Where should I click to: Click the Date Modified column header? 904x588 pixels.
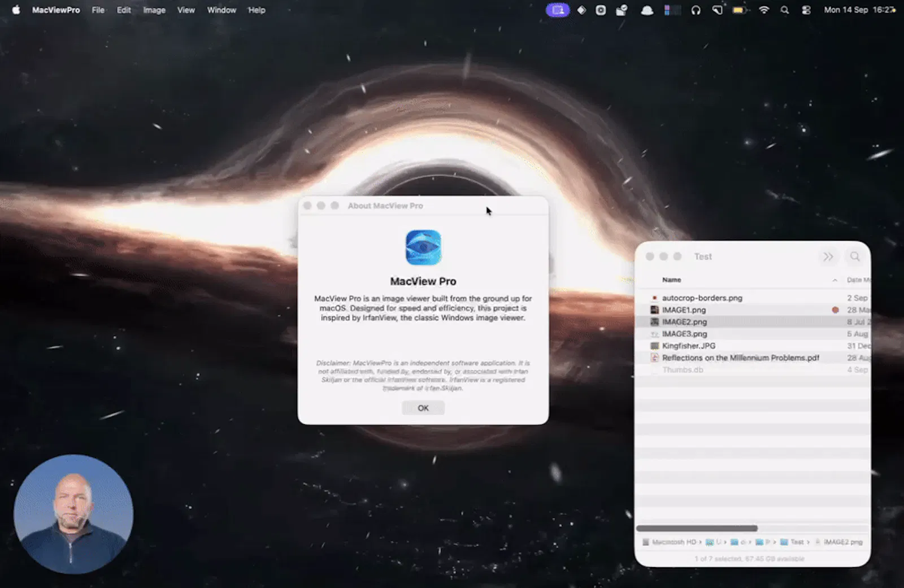point(858,280)
